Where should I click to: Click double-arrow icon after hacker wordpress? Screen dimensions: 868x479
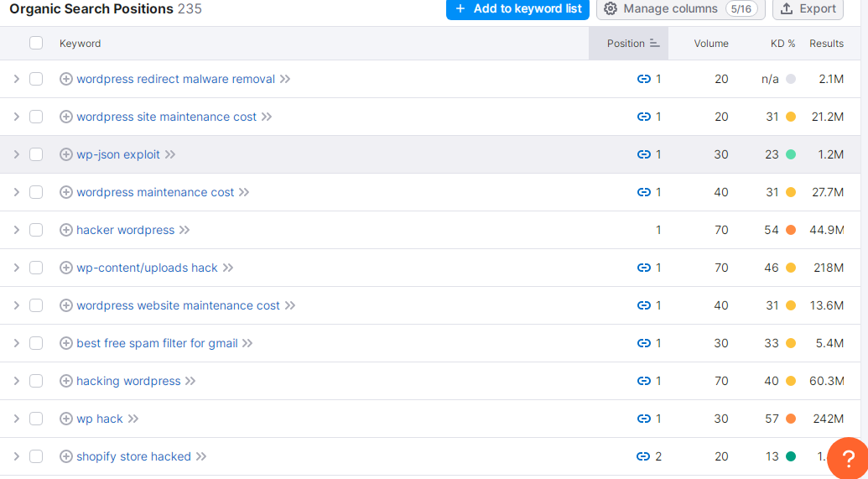click(185, 230)
